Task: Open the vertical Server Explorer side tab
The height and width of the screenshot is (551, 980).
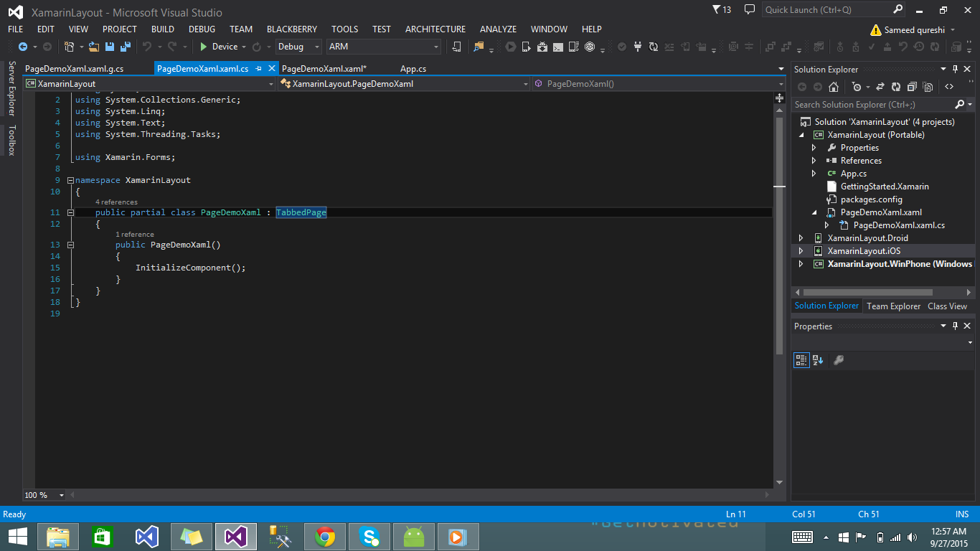Action: tap(11, 88)
